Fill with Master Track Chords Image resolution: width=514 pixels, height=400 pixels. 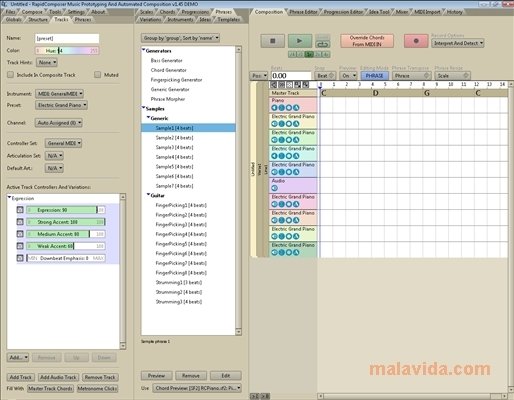(x=50, y=388)
